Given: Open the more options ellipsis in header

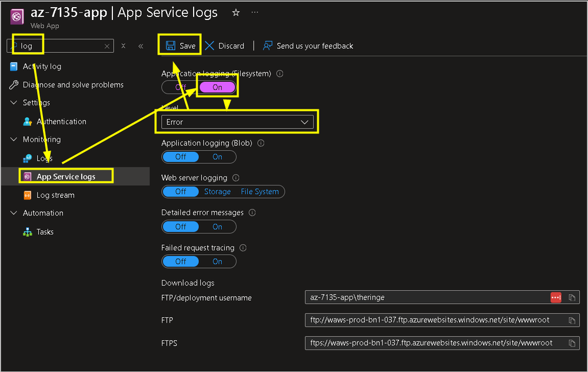Looking at the screenshot, I should (x=255, y=12).
